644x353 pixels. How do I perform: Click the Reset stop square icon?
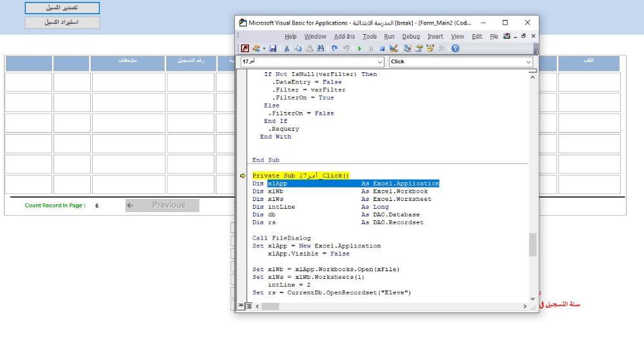point(382,48)
